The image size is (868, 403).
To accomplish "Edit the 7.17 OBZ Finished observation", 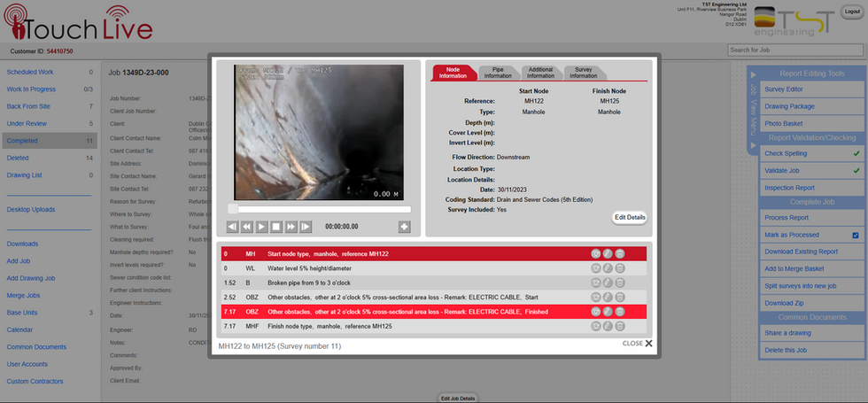I will click(608, 312).
